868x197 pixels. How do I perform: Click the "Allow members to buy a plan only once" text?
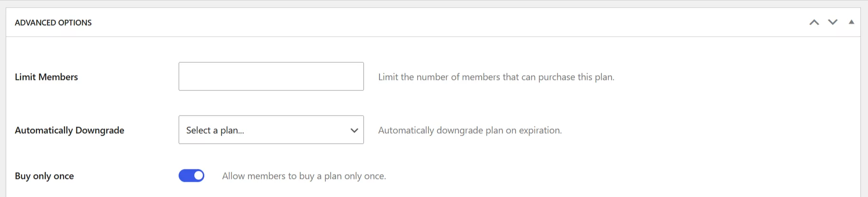(x=304, y=176)
